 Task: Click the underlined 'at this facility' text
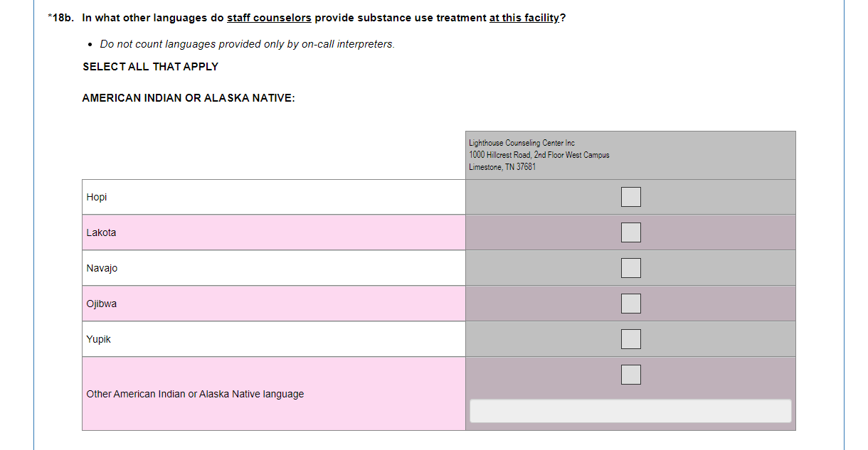coord(524,18)
